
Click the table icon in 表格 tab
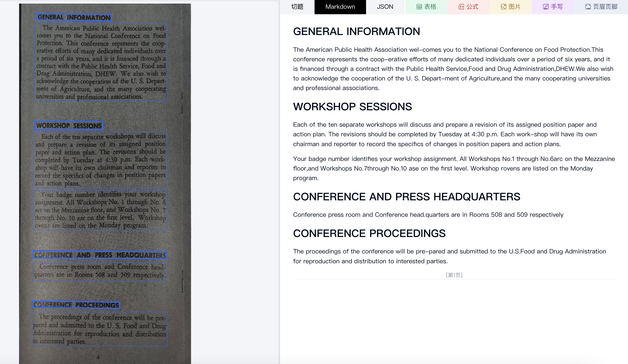click(x=419, y=7)
